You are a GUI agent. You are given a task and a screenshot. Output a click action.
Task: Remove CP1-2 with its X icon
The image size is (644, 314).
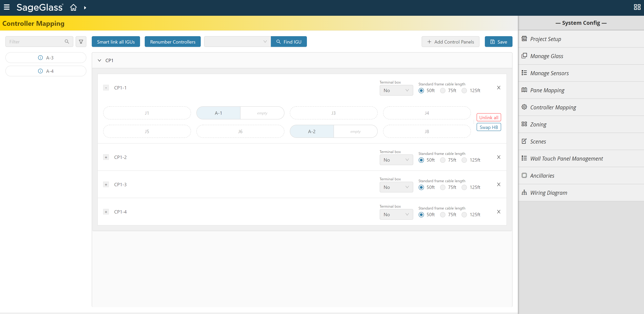499,157
